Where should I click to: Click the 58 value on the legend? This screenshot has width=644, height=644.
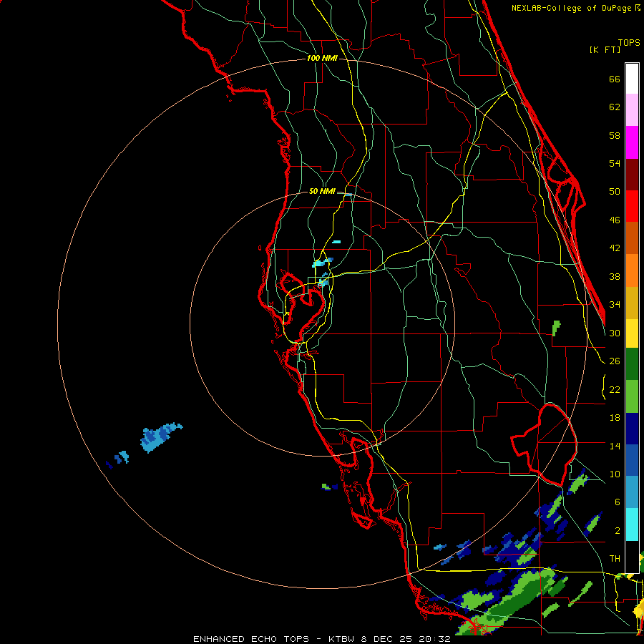(615, 135)
